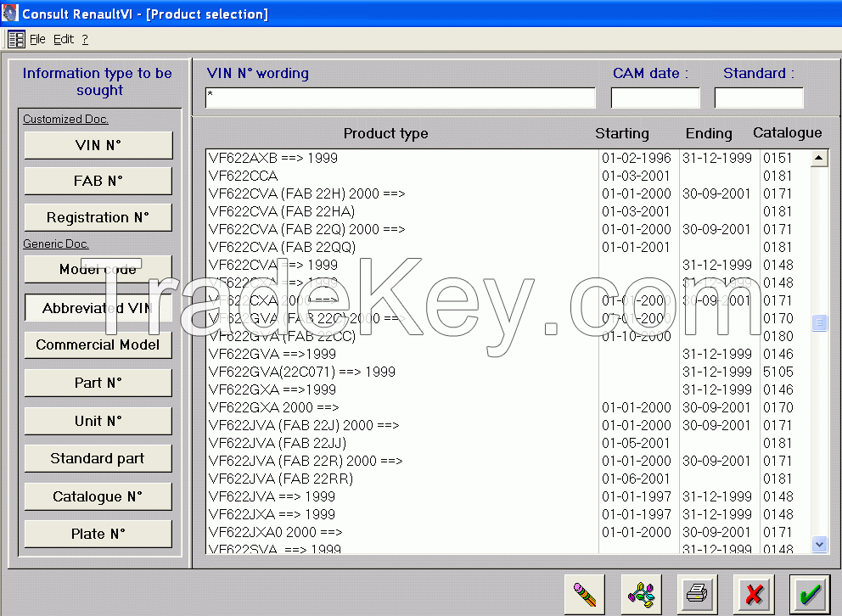This screenshot has height=616, width=842.
Task: Select row VF622JVA ==> 1999
Action: point(508,496)
